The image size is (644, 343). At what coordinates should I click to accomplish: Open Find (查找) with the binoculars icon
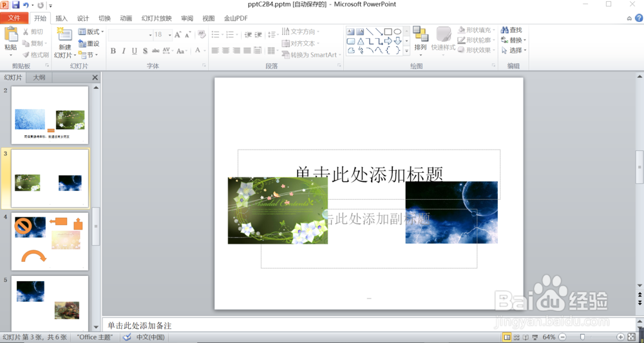pos(511,30)
